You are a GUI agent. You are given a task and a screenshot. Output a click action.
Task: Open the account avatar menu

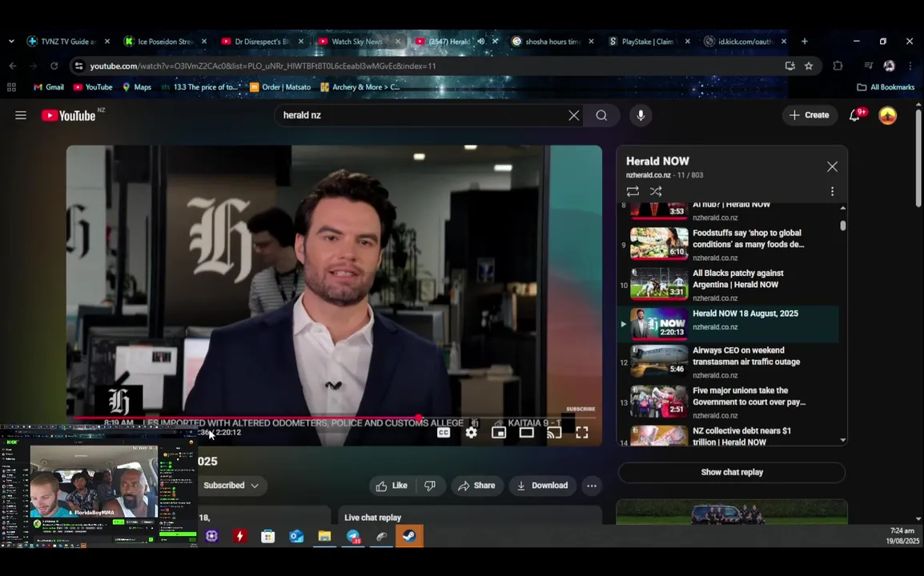887,115
